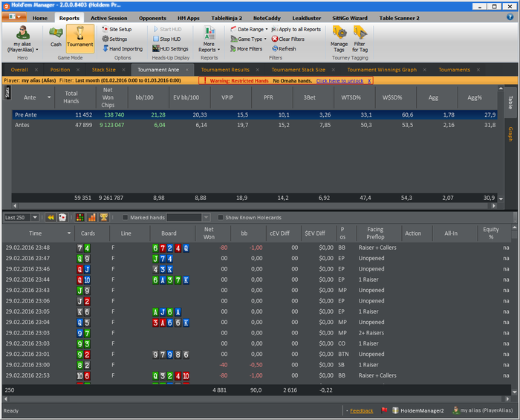Click Stop HUD
Viewport: 520px width, 420px height.
(x=167, y=39)
